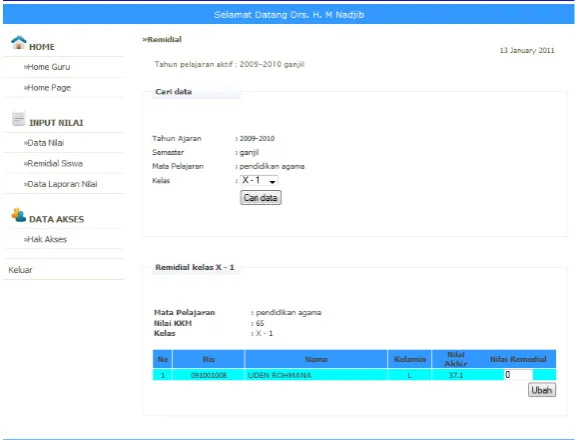The image size is (575, 440).
Task: Click Tahun Ajaran value 2009-2010
Action: coord(257,139)
